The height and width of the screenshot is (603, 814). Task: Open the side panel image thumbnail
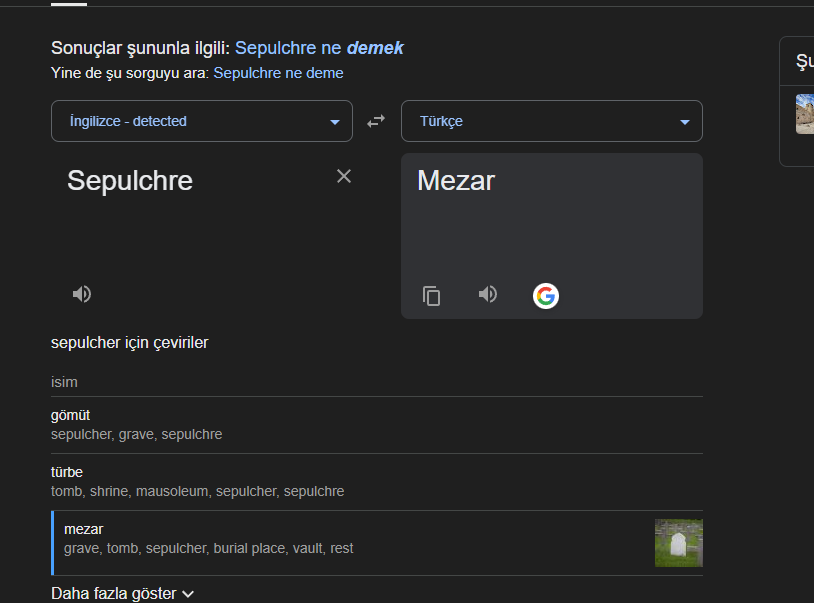805,114
